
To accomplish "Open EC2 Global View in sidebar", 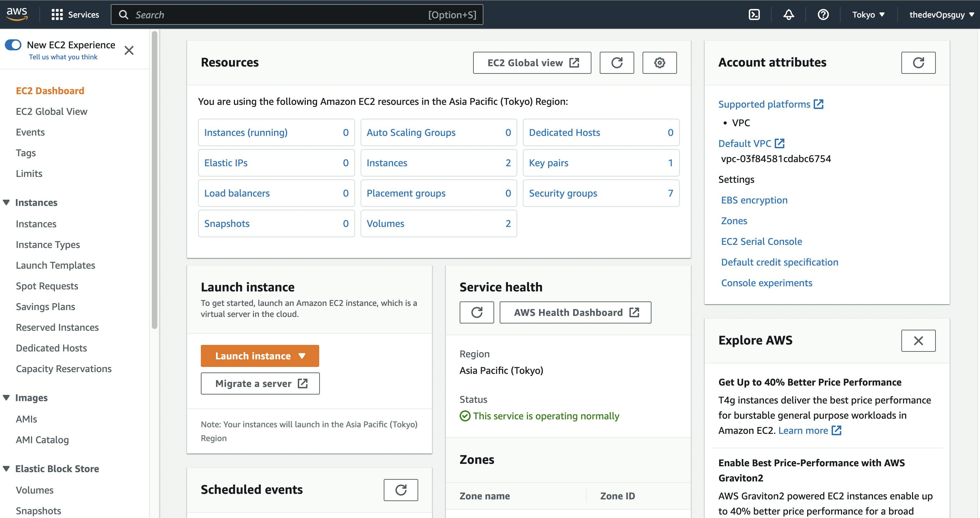I will (x=51, y=111).
